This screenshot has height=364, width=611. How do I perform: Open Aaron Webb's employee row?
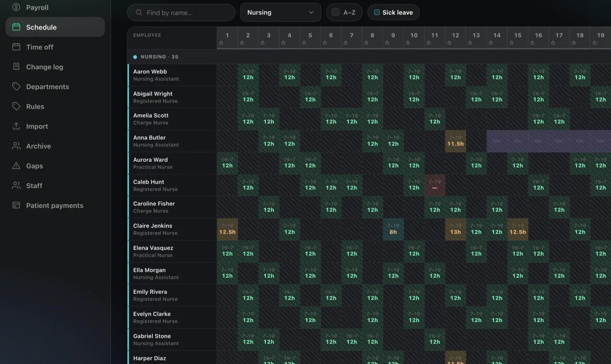(172, 75)
